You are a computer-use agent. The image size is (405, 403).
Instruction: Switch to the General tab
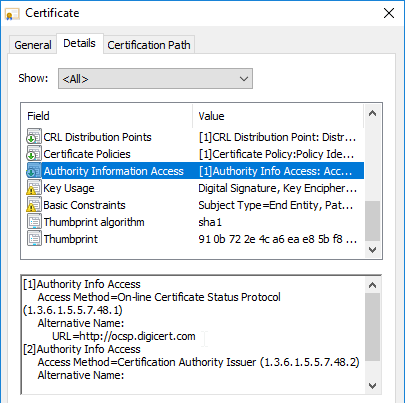click(x=33, y=45)
